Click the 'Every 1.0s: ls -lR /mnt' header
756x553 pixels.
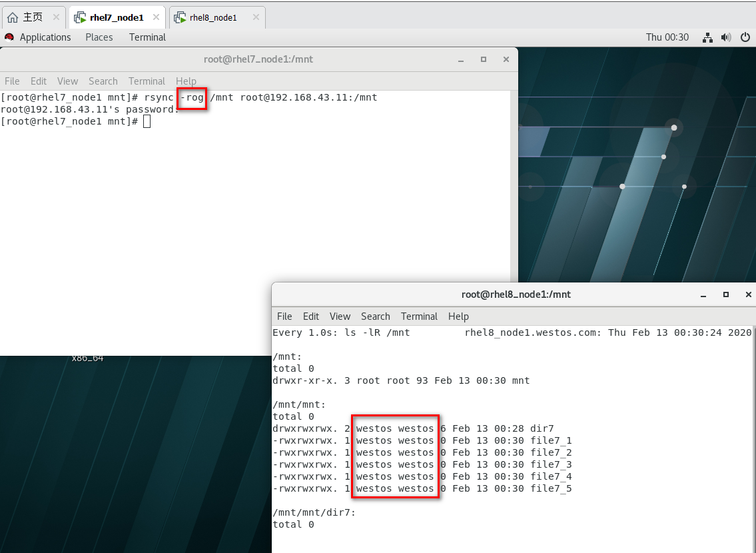(341, 332)
